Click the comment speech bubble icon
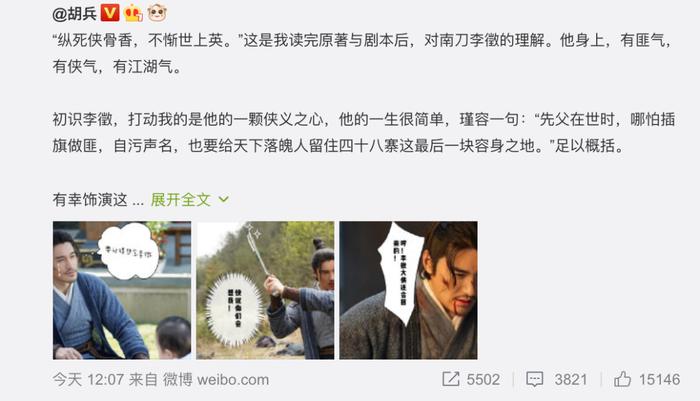 click(534, 380)
